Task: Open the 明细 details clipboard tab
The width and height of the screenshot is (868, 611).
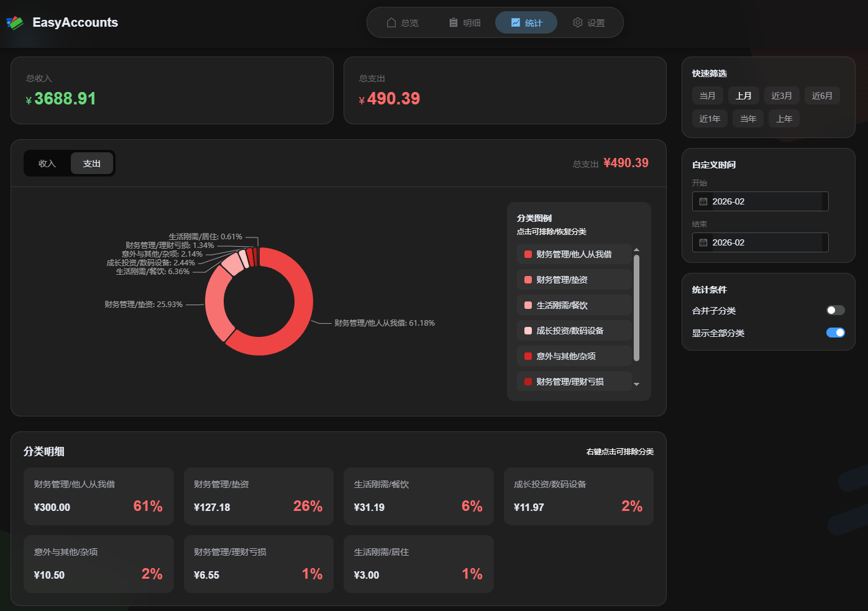Action: coord(464,23)
